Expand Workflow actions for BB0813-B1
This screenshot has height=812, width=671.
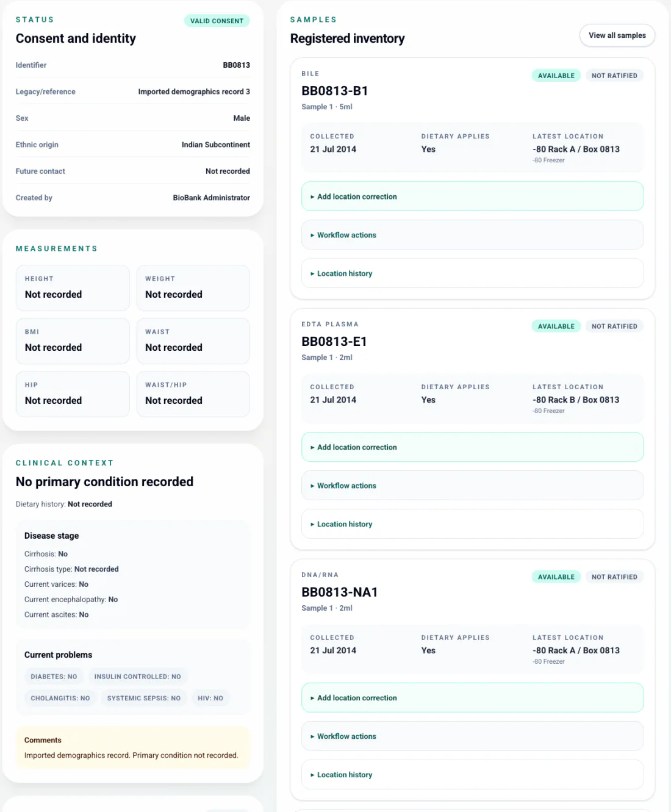point(472,235)
